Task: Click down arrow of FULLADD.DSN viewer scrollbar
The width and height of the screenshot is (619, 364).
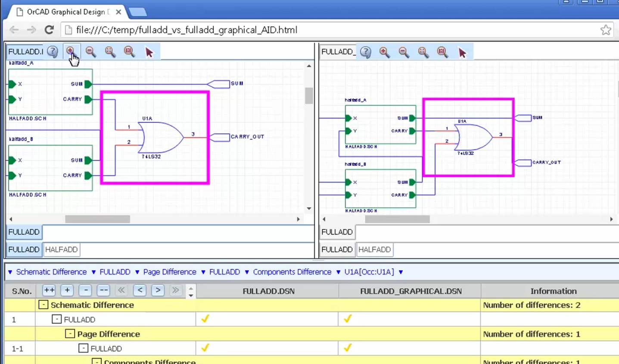Action: click(309, 209)
